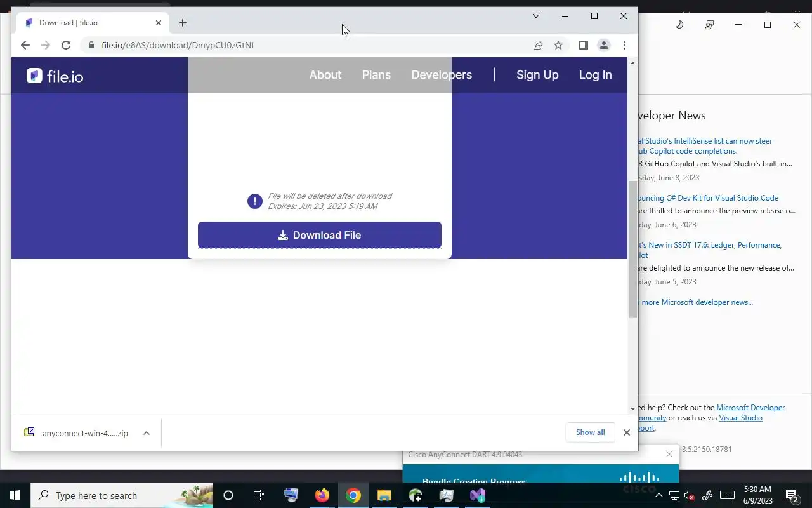Screen dimensions: 812x508
Task: Open Cortana circle icon
Action: pos(228,495)
